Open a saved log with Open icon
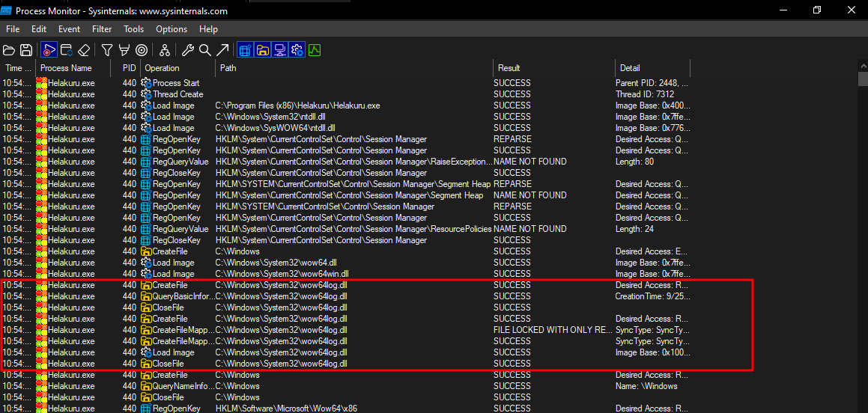868x413 pixels. click(x=9, y=50)
